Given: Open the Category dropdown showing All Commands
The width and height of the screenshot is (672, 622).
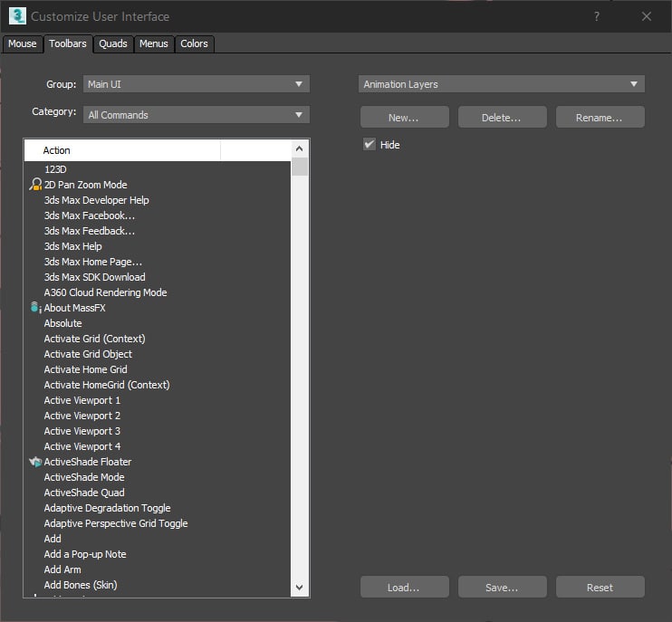Looking at the screenshot, I should [x=196, y=115].
